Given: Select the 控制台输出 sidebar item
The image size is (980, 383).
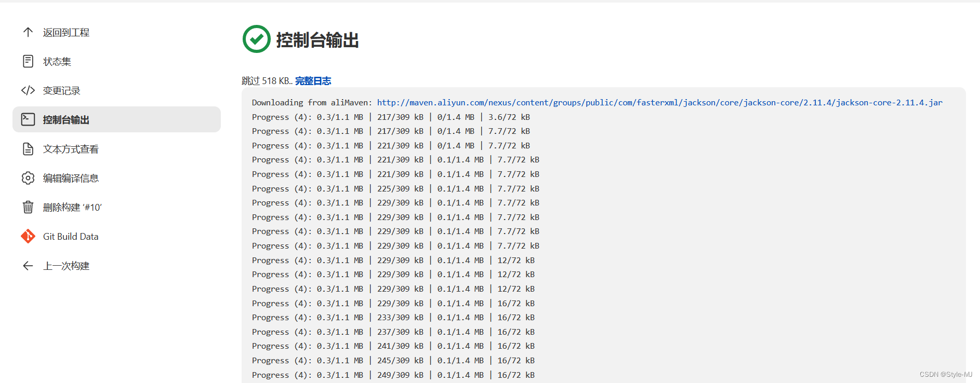Looking at the screenshot, I should (116, 119).
